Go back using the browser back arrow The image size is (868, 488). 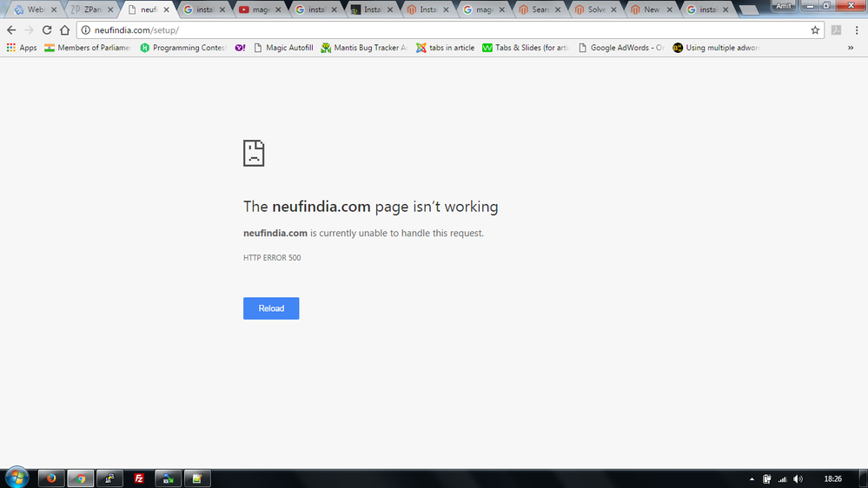(x=11, y=30)
